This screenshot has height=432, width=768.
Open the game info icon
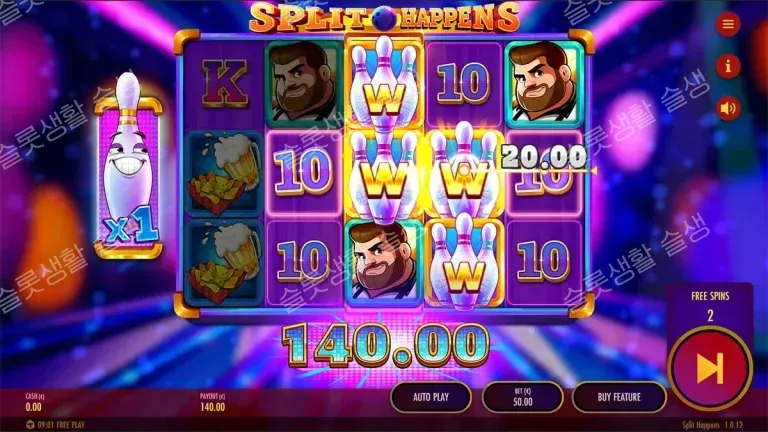pos(728,66)
